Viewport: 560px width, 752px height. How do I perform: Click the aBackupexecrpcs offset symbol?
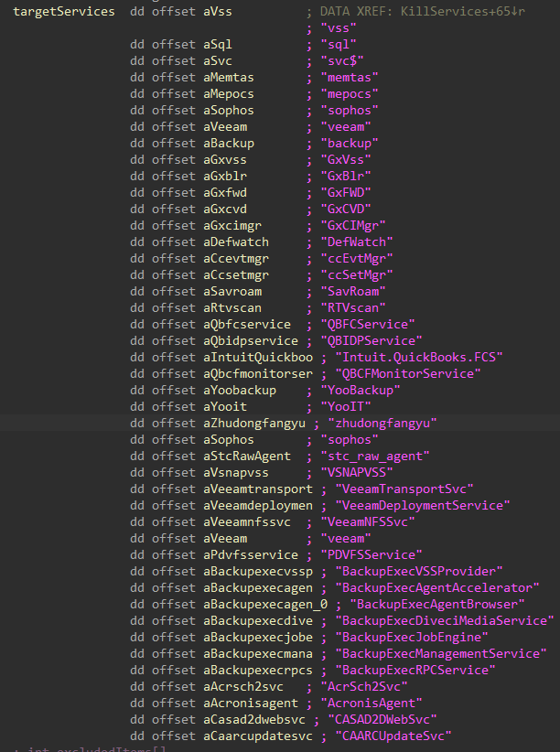pyautogui.click(x=258, y=671)
